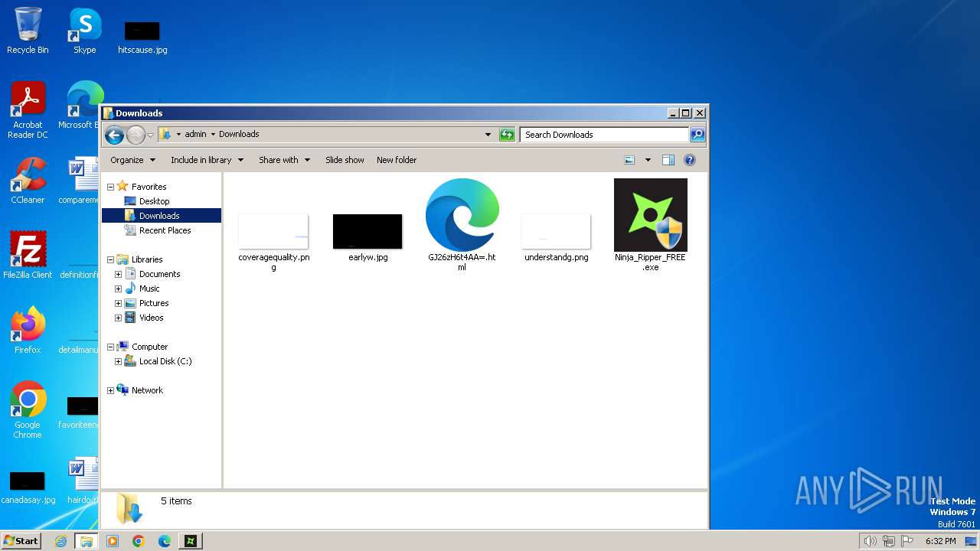This screenshot has height=551, width=980.
Task: Select Downloads in the navigation pane
Action: [x=159, y=216]
